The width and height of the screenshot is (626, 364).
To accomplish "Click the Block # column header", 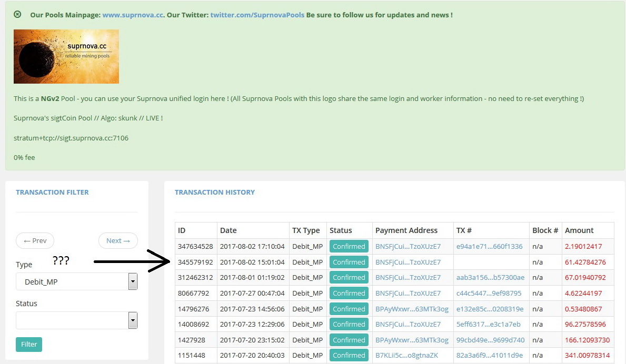I will click(545, 230).
